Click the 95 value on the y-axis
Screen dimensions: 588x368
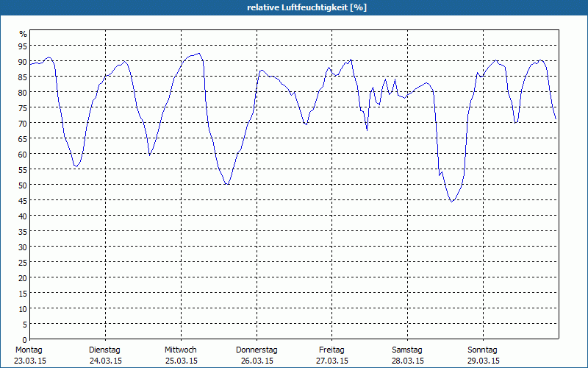tap(23, 46)
